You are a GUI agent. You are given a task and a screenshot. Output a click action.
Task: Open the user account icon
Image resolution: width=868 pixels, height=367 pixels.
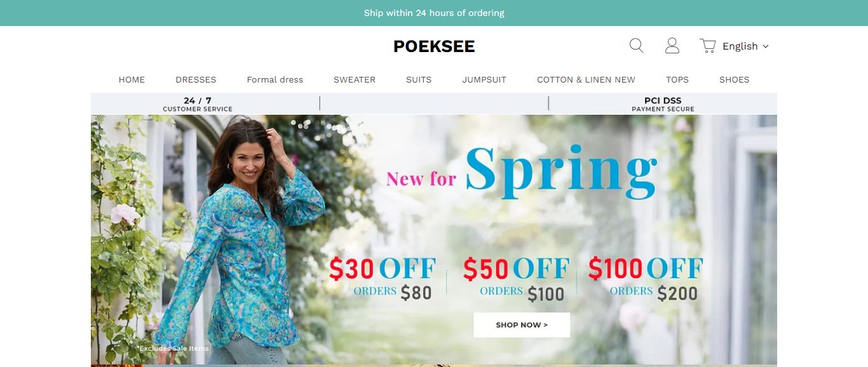(672, 46)
